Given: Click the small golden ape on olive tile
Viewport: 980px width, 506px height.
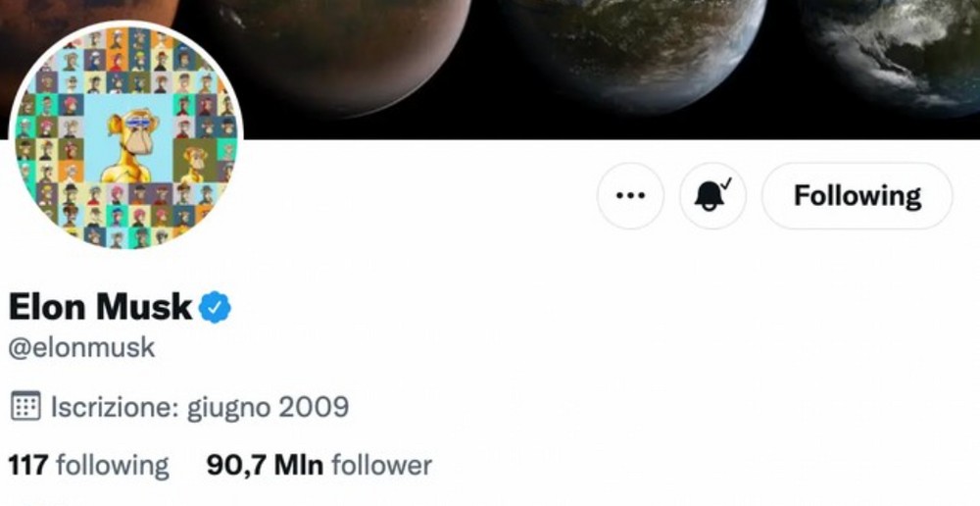Looking at the screenshot, I should pyautogui.click(x=195, y=164).
